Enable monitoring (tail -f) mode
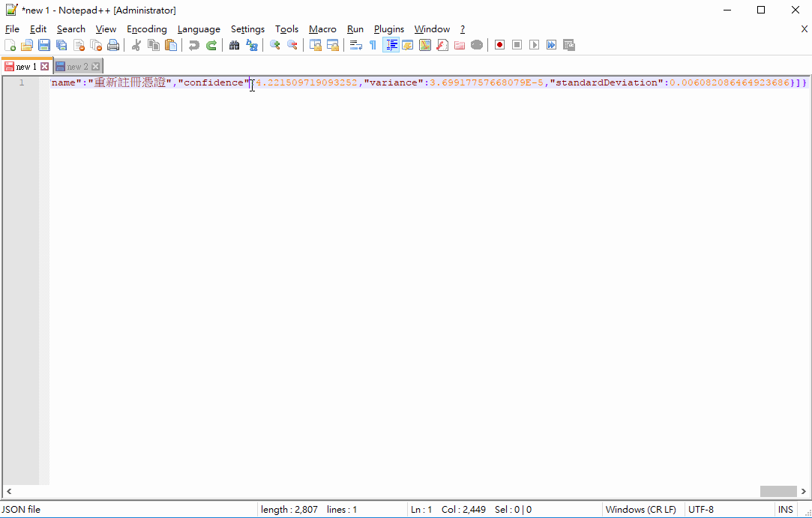The width and height of the screenshot is (812, 518). 476,44
